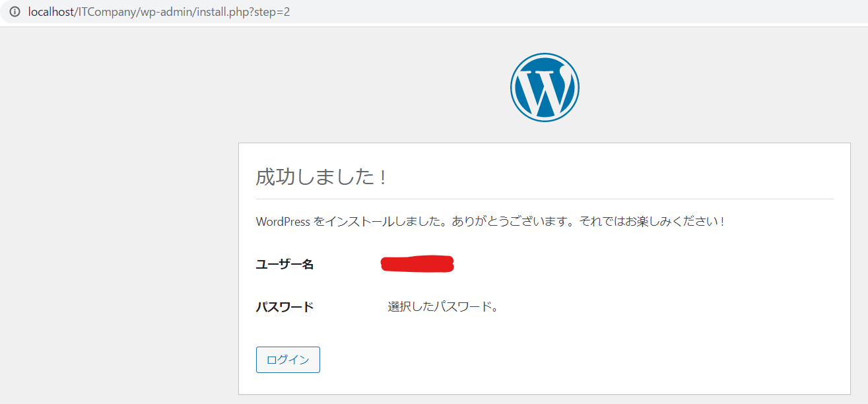
Task: Click the WordPress logo
Action: click(x=545, y=87)
